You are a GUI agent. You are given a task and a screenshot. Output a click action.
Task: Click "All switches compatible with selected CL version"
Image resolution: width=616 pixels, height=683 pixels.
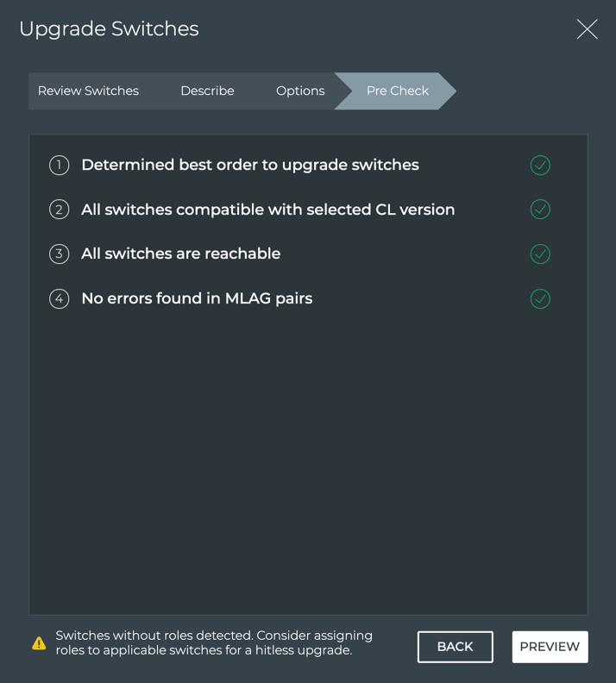(267, 210)
